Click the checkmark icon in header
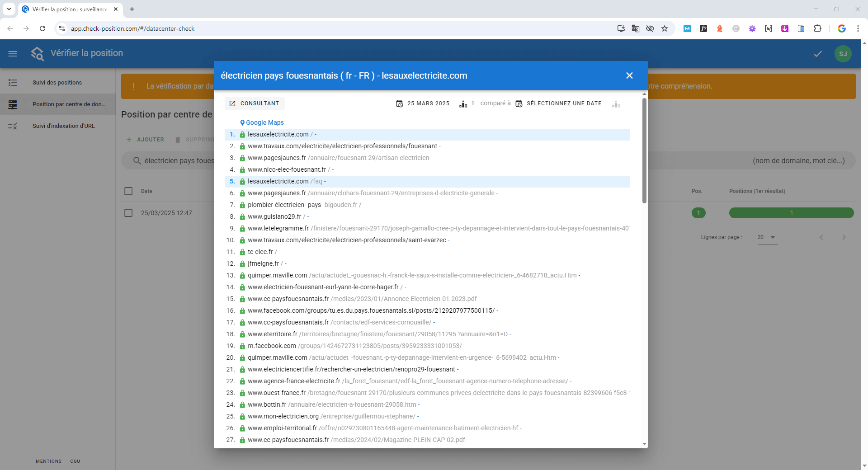868x470 pixels. click(x=818, y=54)
